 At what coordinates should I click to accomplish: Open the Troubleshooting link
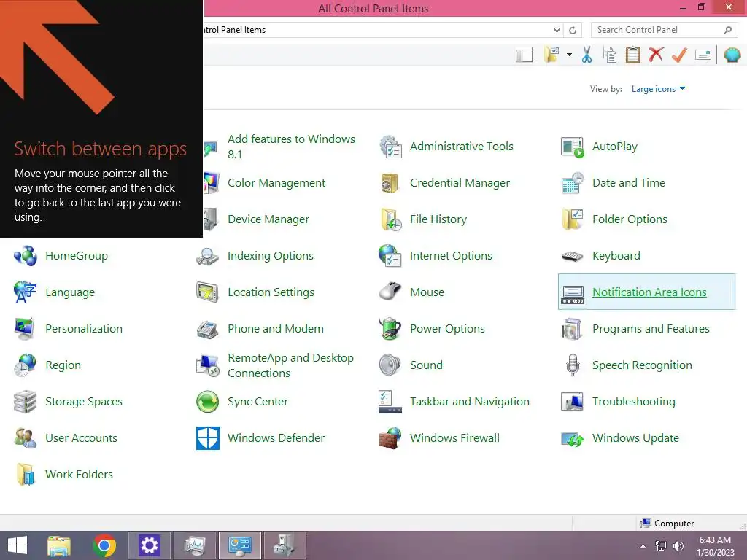click(x=634, y=402)
